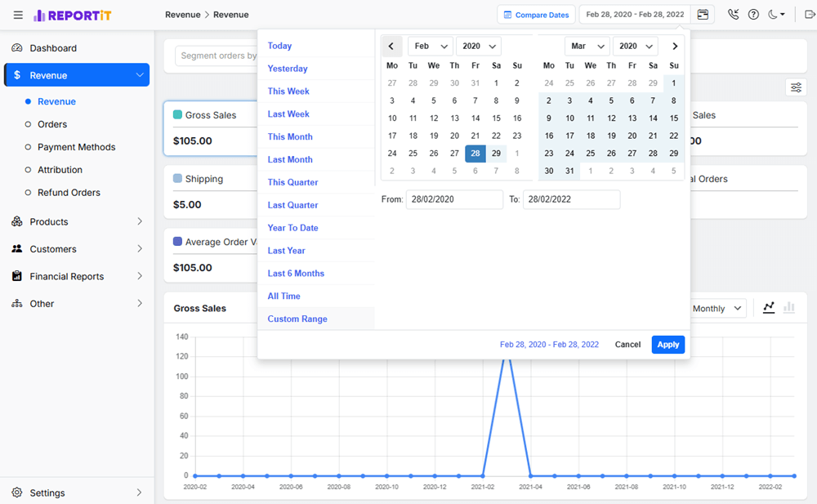Click the Apply button
The image size is (817, 504).
pyautogui.click(x=667, y=345)
